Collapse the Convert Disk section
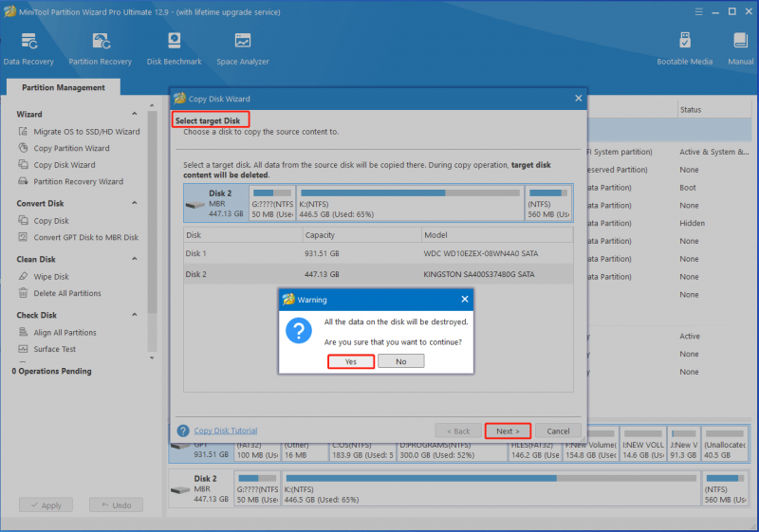759x532 pixels. (135, 203)
